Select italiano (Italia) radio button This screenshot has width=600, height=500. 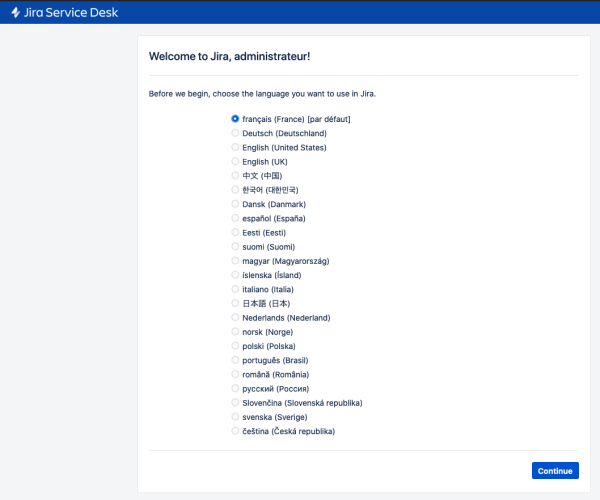[x=235, y=289]
